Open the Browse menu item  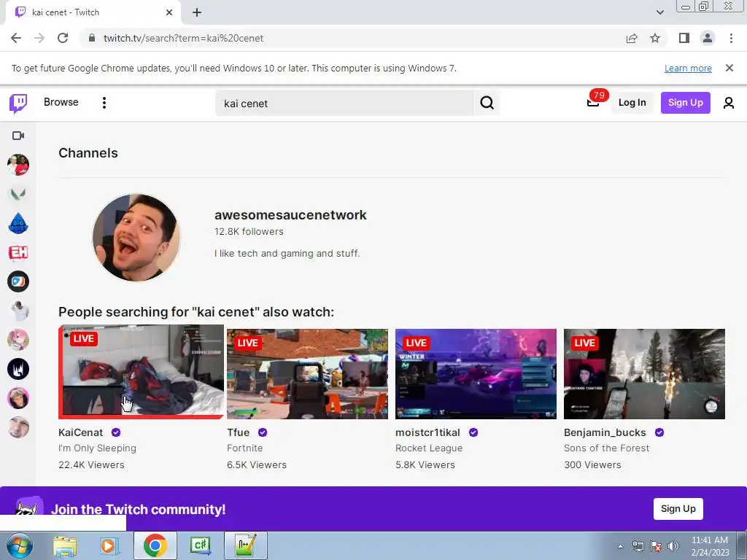[61, 102]
